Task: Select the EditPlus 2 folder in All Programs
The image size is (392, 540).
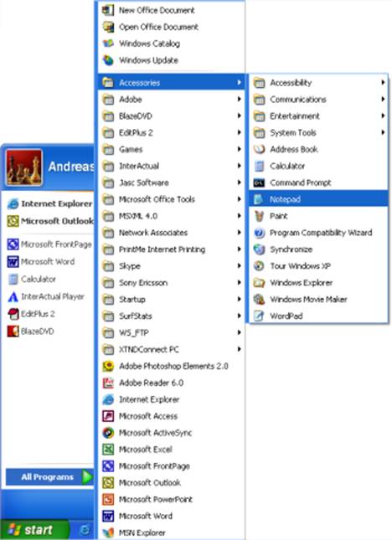Action: tap(171, 132)
